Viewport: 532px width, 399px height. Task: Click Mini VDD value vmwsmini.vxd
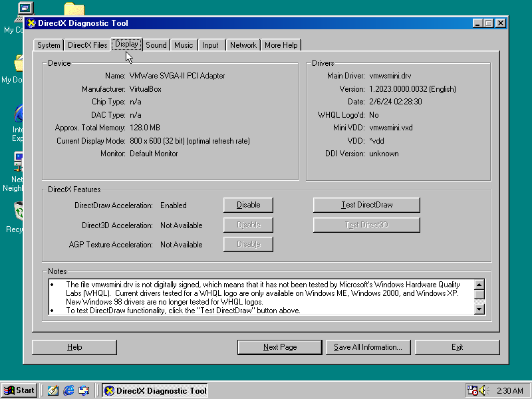(391, 128)
